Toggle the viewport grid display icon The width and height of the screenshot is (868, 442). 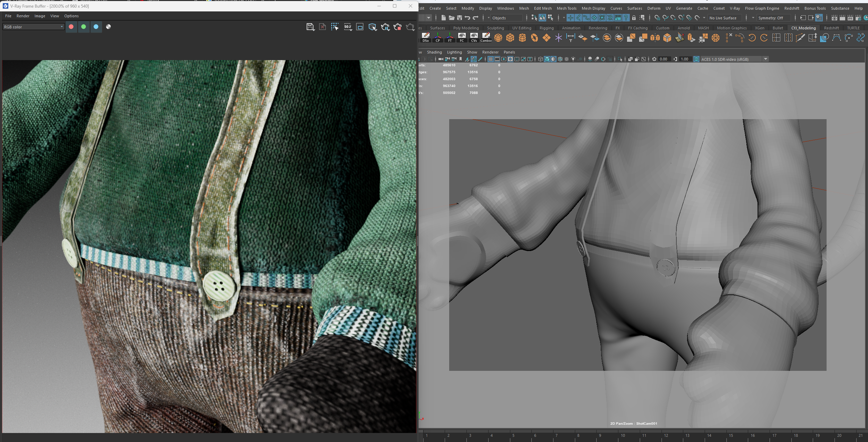click(491, 59)
